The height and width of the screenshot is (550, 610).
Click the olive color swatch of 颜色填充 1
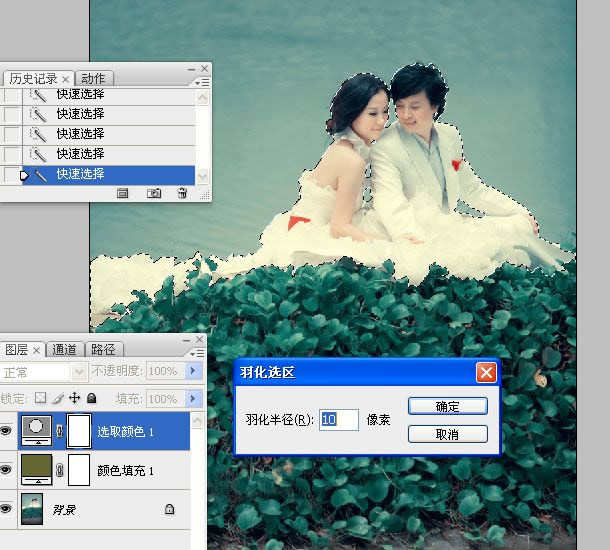(x=37, y=470)
